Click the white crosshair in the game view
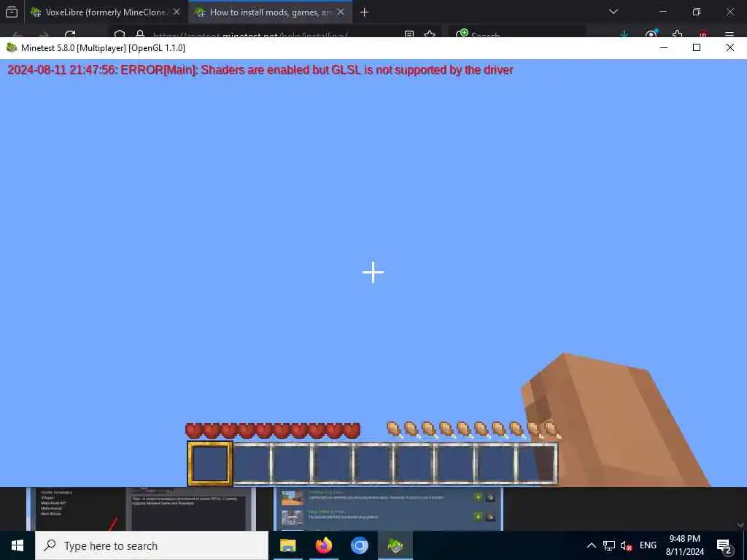Screen dimensions: 747x560 coord(373,273)
